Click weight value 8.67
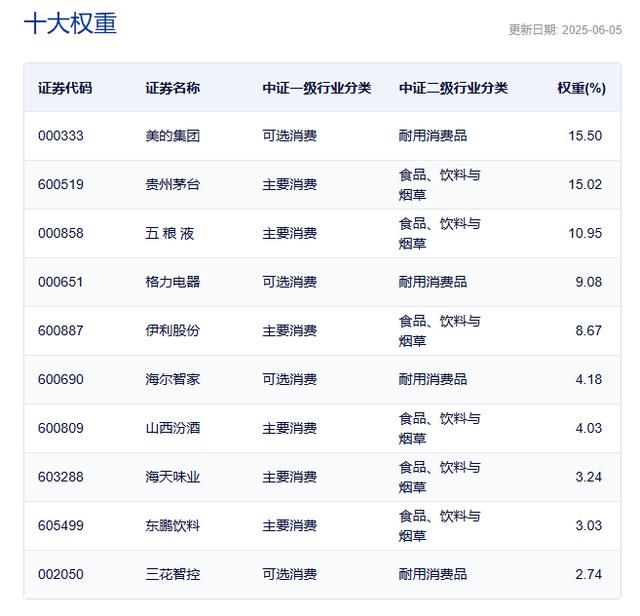The height and width of the screenshot is (616, 640). point(589,331)
